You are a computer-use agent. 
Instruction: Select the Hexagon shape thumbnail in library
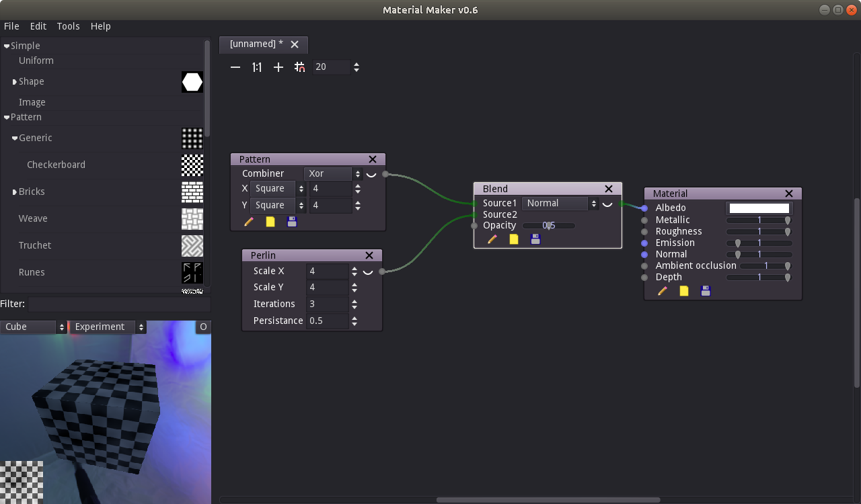click(192, 82)
